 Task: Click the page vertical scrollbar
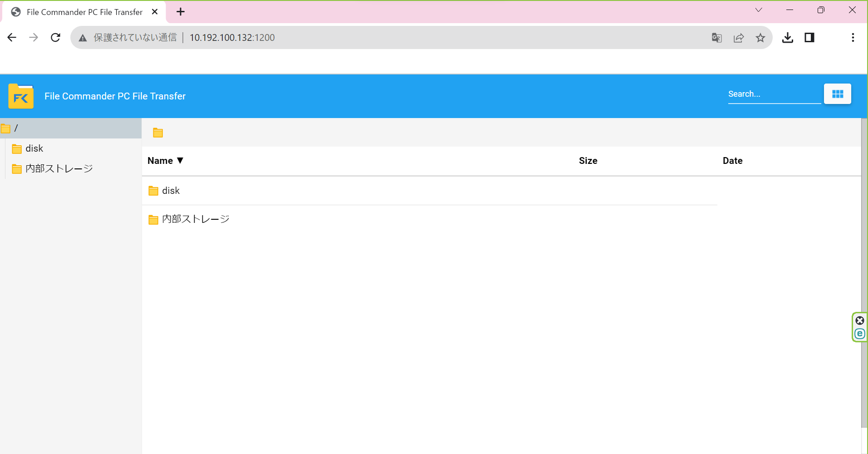[x=864, y=272]
